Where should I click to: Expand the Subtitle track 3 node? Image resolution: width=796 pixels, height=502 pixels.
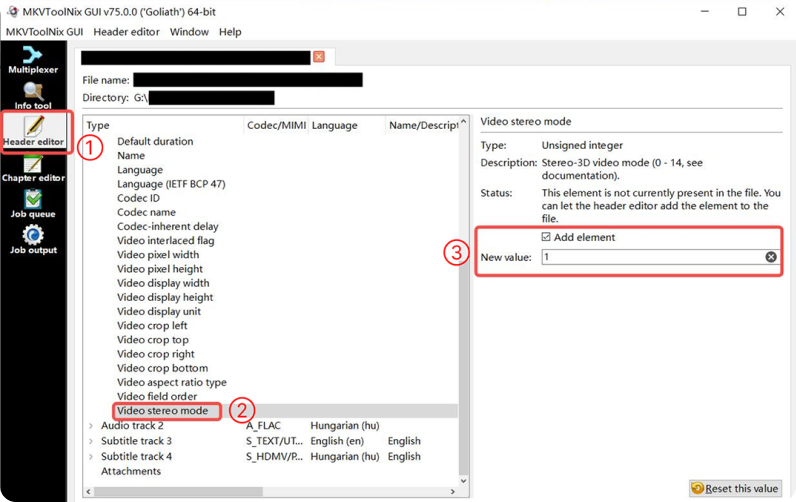point(91,441)
